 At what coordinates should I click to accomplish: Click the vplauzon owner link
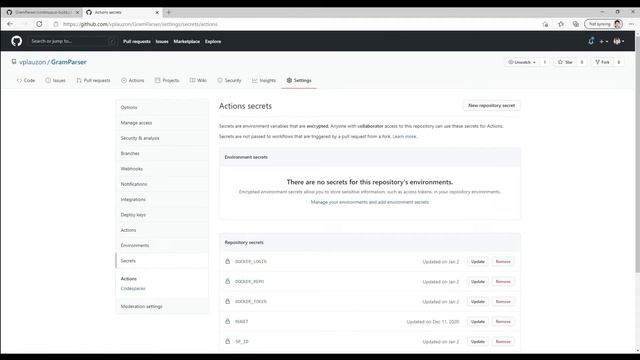pos(33,62)
